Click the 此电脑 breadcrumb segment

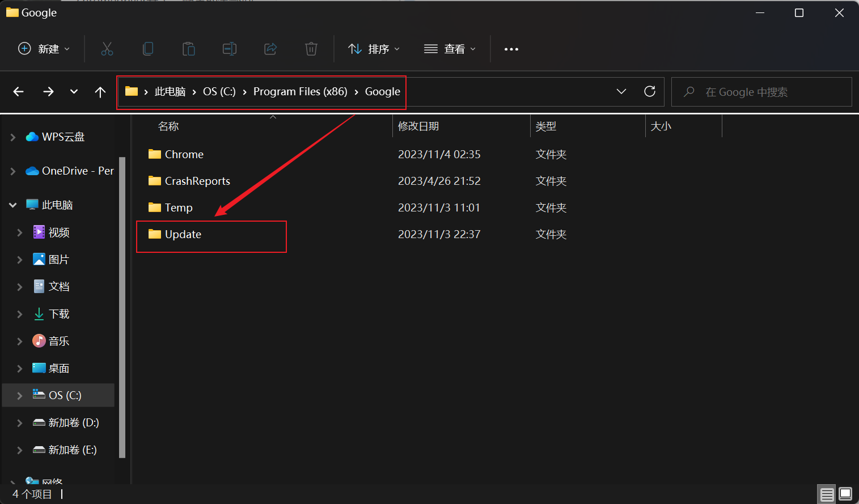170,92
